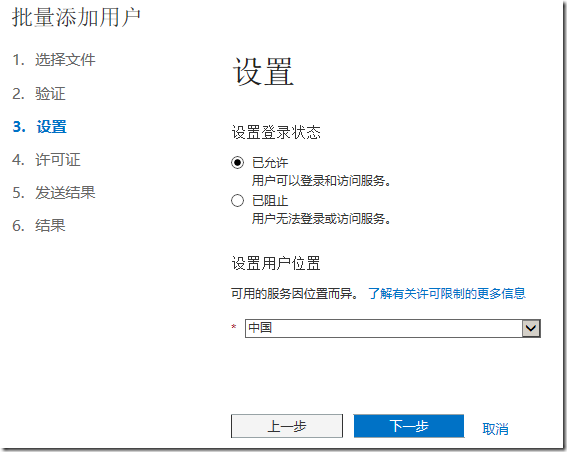
Task: Click 可用的服务因位置而异 text
Action: point(295,293)
